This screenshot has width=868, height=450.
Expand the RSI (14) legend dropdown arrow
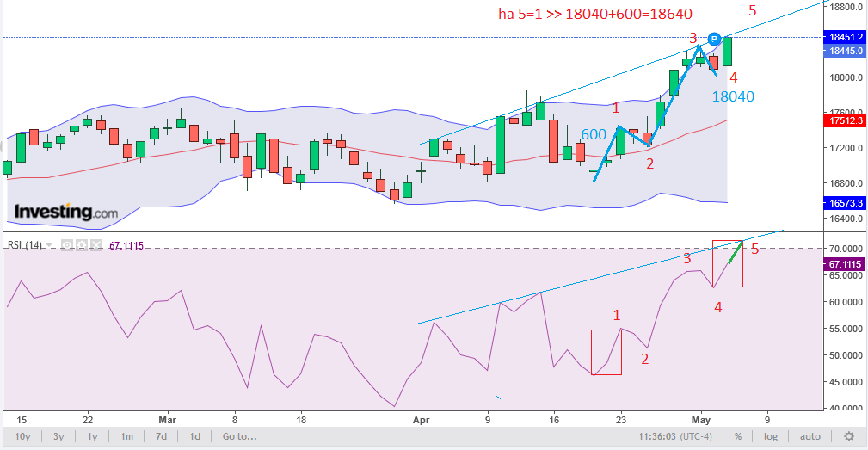(51, 245)
